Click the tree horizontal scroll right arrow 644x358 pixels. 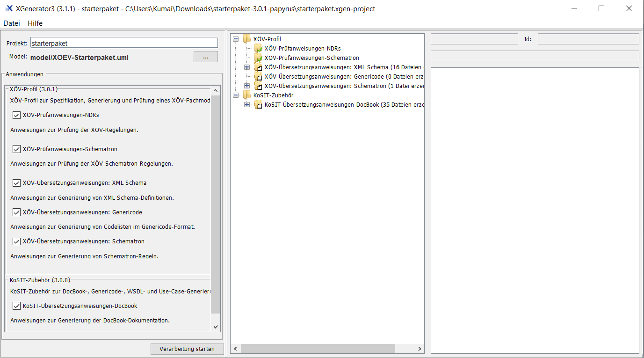(x=420, y=349)
